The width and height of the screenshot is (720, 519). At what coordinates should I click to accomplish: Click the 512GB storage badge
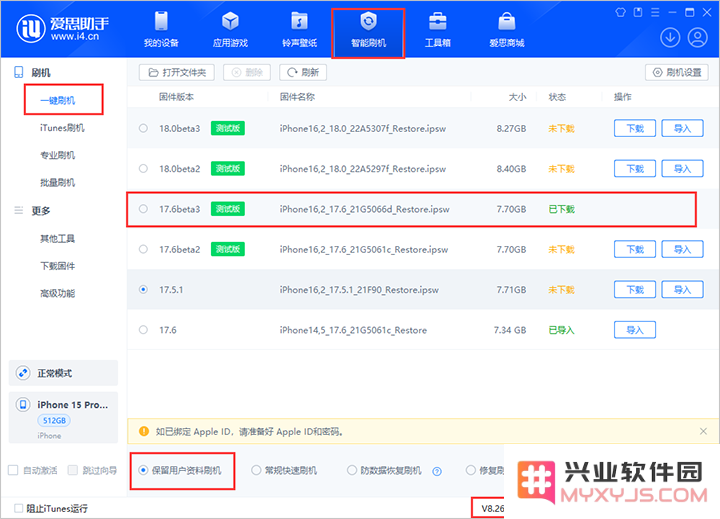(54, 420)
